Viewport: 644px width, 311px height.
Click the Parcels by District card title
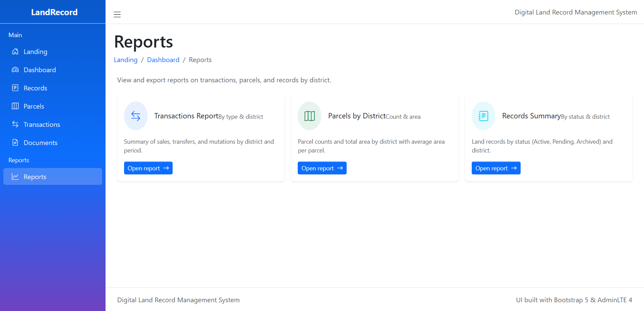tap(356, 116)
